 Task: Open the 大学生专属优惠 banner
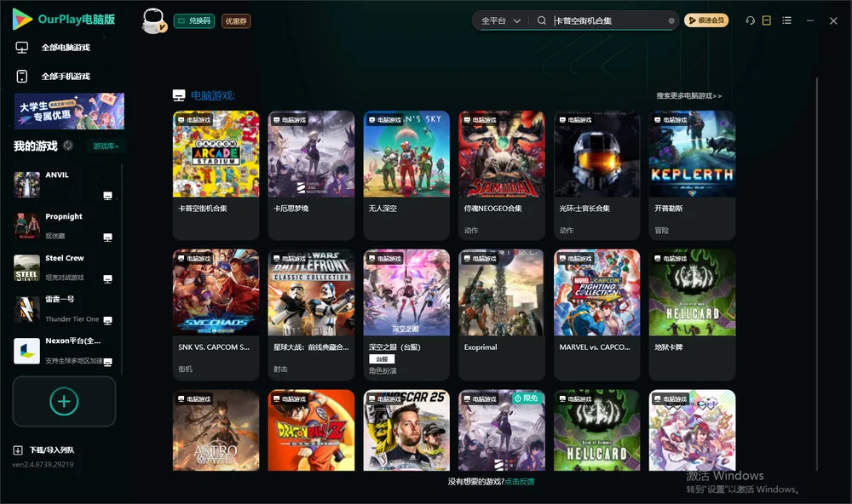tap(69, 111)
